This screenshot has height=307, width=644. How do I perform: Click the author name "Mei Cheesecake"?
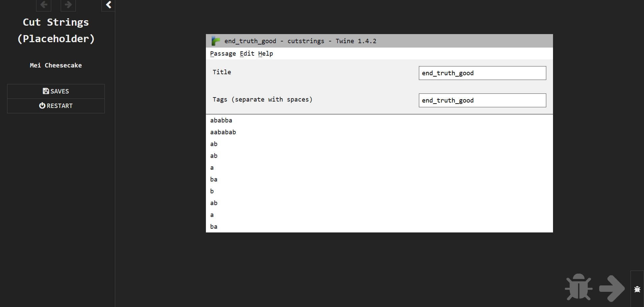coord(56,65)
